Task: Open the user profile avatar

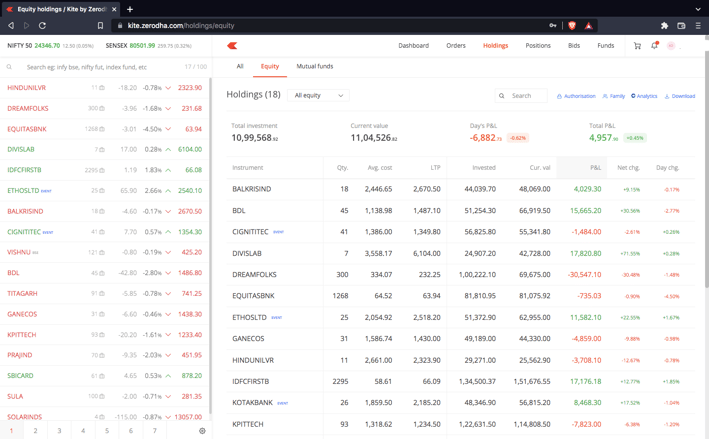Action: [x=671, y=46]
